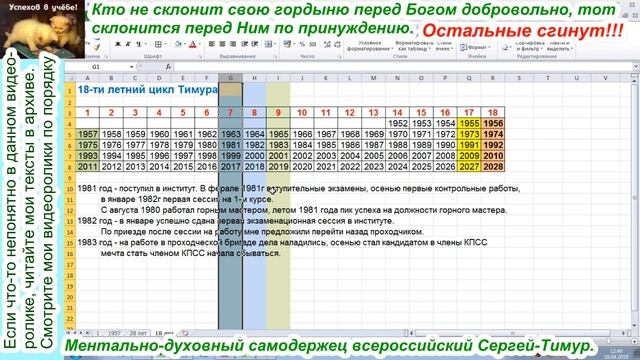Viewport: 640px width, 360px height.
Task: Select the Format Painter brush
Action: click(96, 47)
